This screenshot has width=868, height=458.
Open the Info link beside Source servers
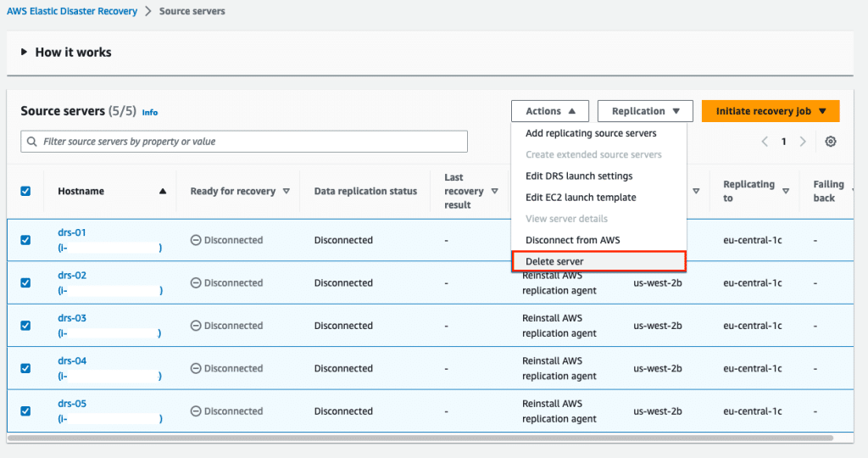point(149,113)
